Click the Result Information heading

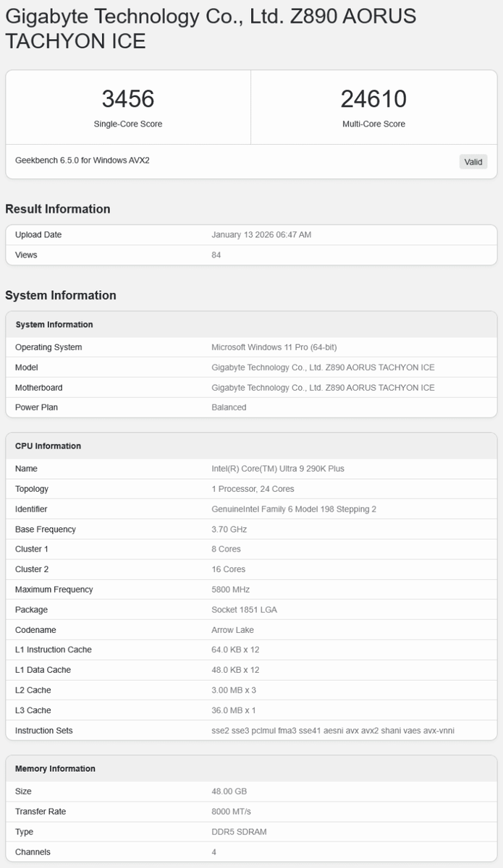(58, 209)
